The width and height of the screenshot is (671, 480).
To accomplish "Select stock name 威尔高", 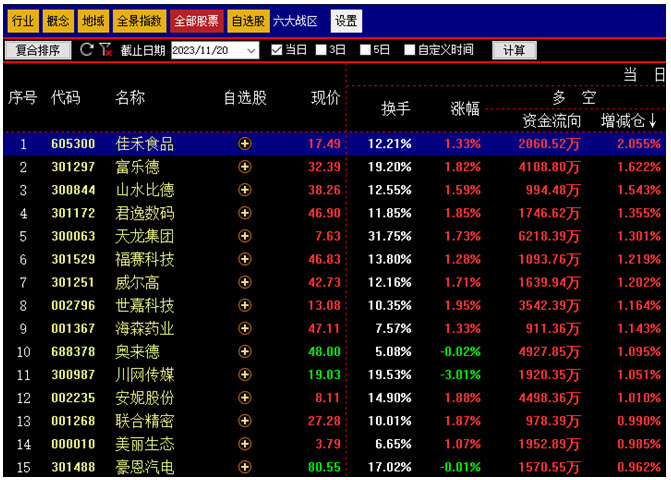I will tap(137, 282).
